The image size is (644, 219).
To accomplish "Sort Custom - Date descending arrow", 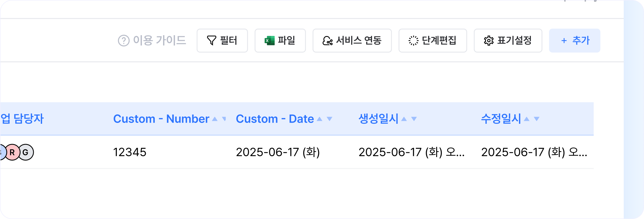I will pos(329,119).
